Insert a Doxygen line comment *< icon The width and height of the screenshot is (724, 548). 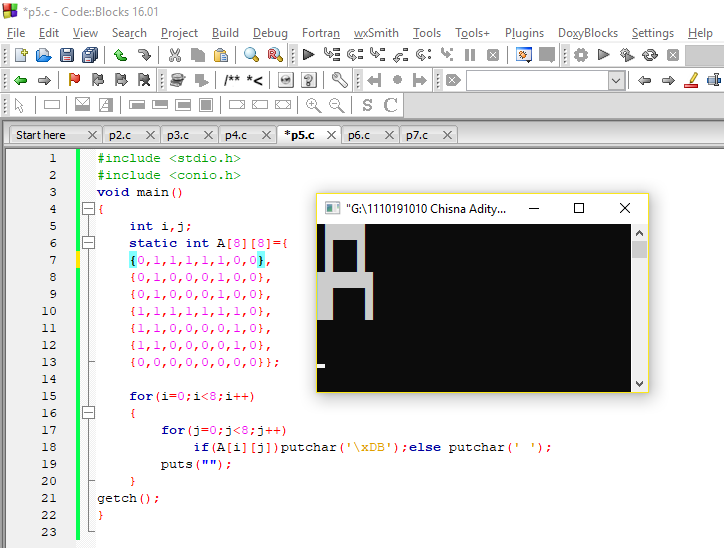click(254, 80)
